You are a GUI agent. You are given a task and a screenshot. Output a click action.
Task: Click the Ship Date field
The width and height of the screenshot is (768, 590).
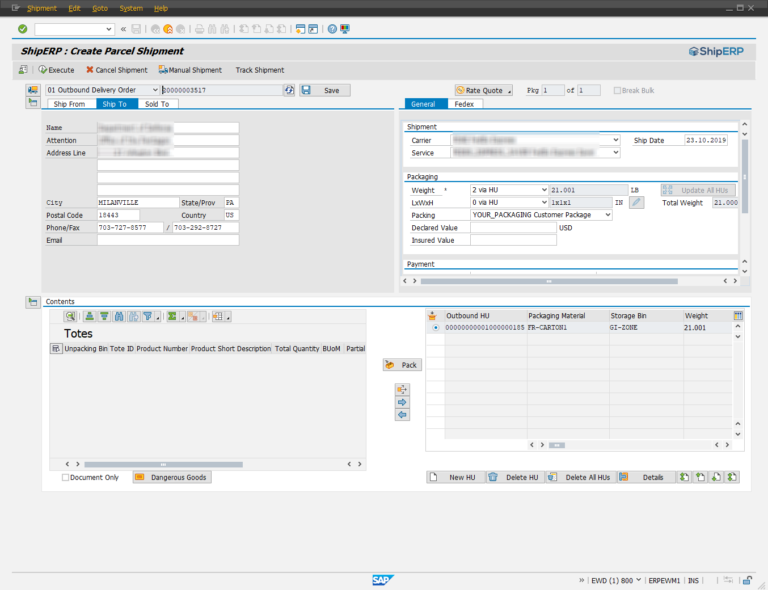706,140
